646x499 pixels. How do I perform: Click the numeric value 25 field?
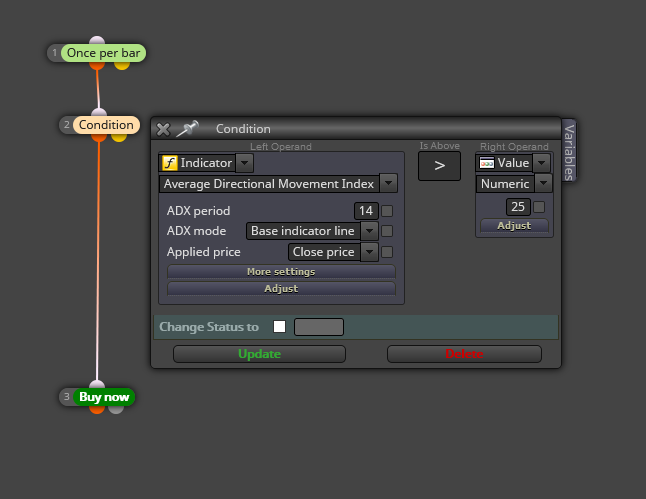518,206
